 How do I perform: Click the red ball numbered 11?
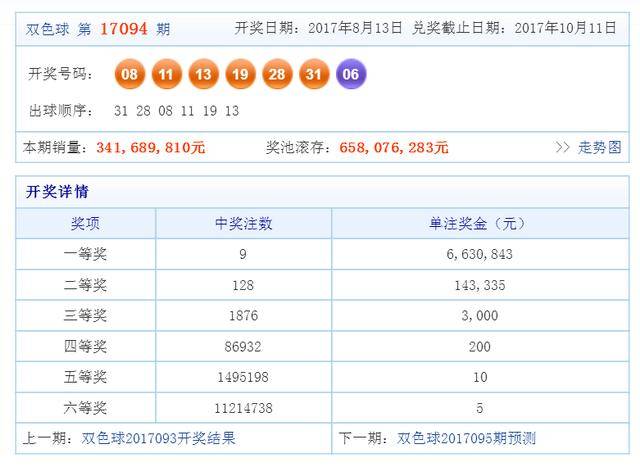(167, 74)
